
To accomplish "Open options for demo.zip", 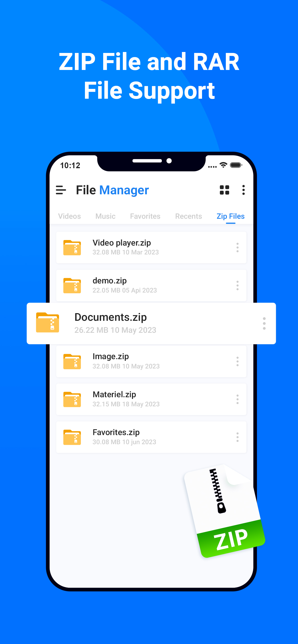I will [237, 286].
